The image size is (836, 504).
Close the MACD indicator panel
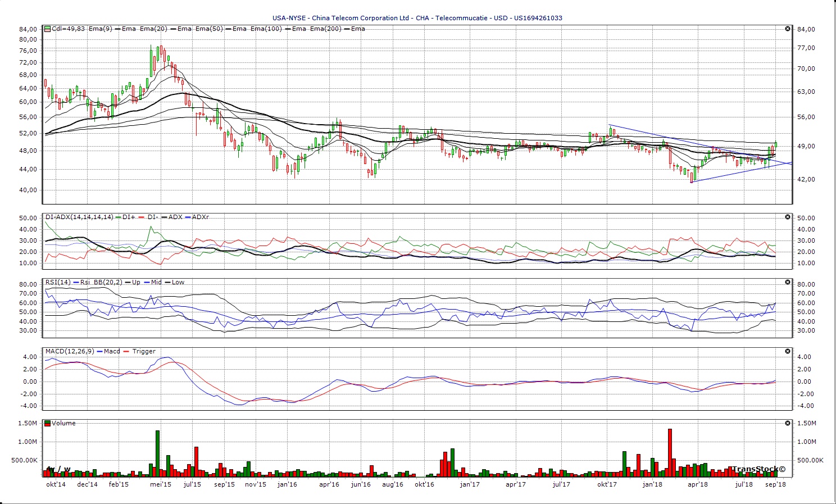point(788,351)
